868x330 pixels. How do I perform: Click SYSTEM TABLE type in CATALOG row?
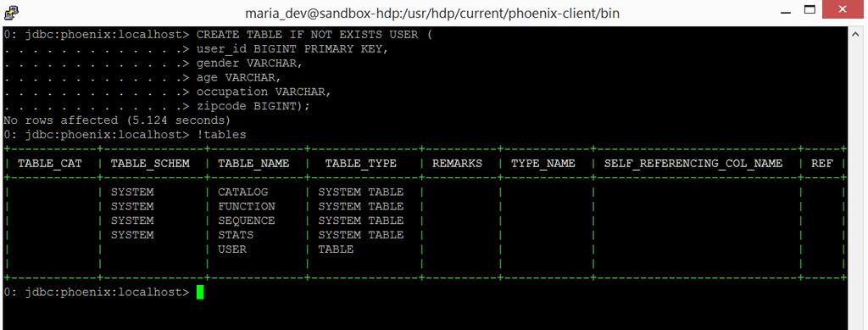[x=361, y=192]
